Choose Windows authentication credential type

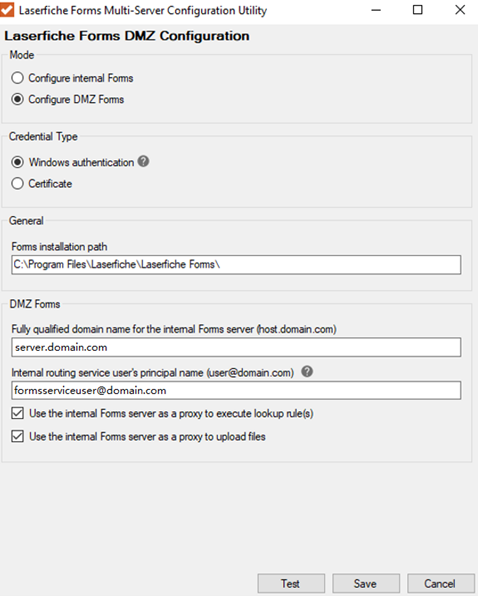point(17,162)
